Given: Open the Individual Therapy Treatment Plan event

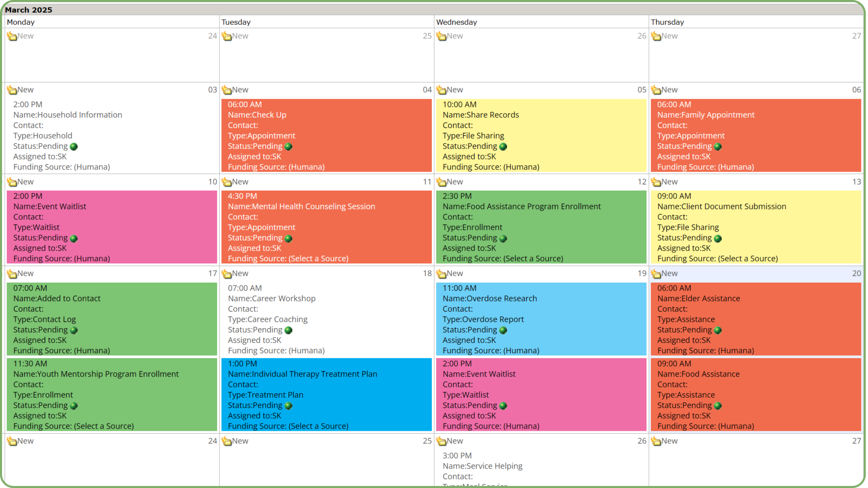Looking at the screenshot, I should (x=302, y=374).
